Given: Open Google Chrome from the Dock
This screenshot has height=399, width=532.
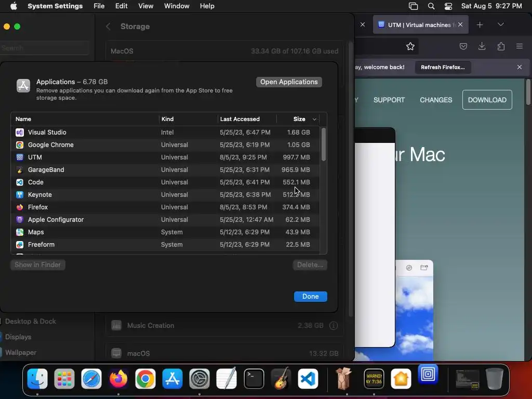Looking at the screenshot, I should pyautogui.click(x=145, y=379).
